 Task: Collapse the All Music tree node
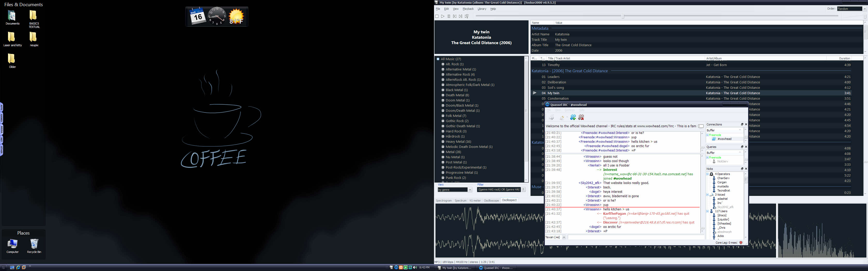pyautogui.click(x=438, y=59)
